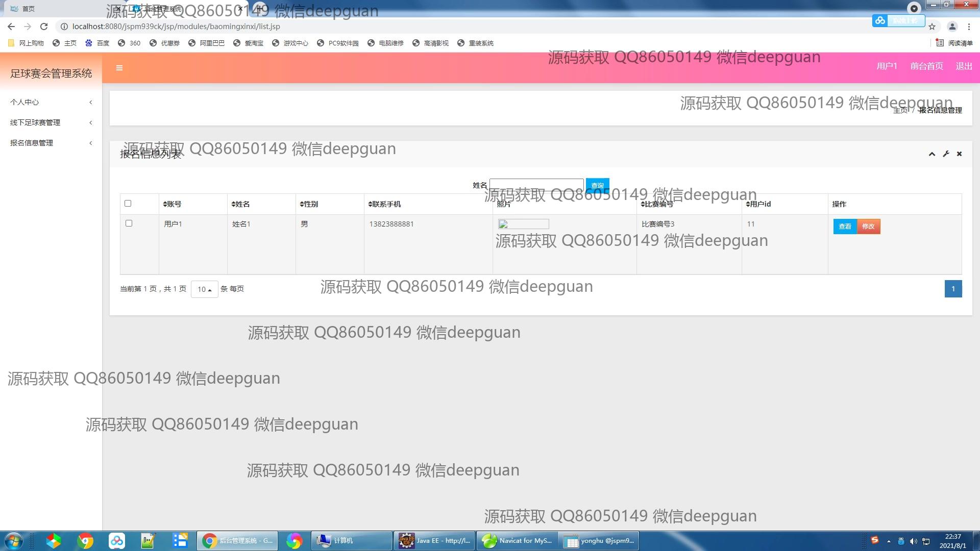The height and width of the screenshot is (551, 980).
Task: Check the select-all checkbox in table header
Action: coord(128,204)
